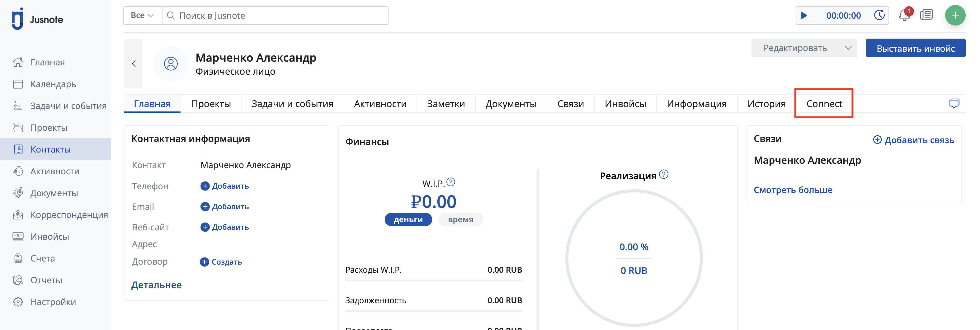Click the green plus create button

(955, 15)
